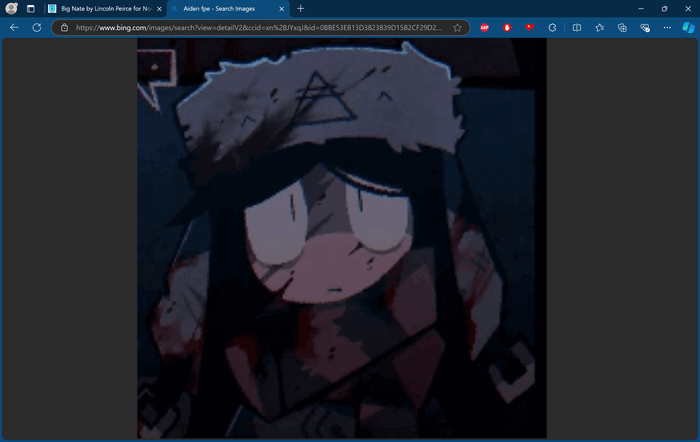View site information lock icon
The image size is (700, 442).
point(64,28)
